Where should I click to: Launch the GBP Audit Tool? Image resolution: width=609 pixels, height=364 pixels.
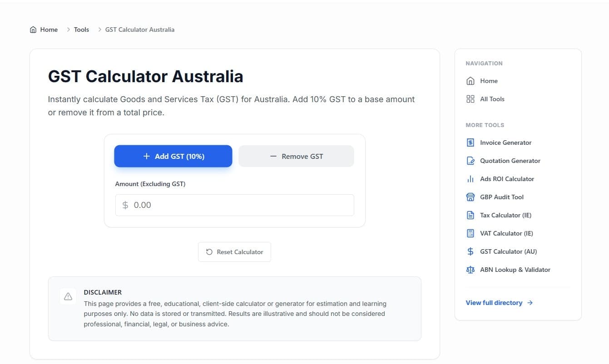pyautogui.click(x=501, y=197)
